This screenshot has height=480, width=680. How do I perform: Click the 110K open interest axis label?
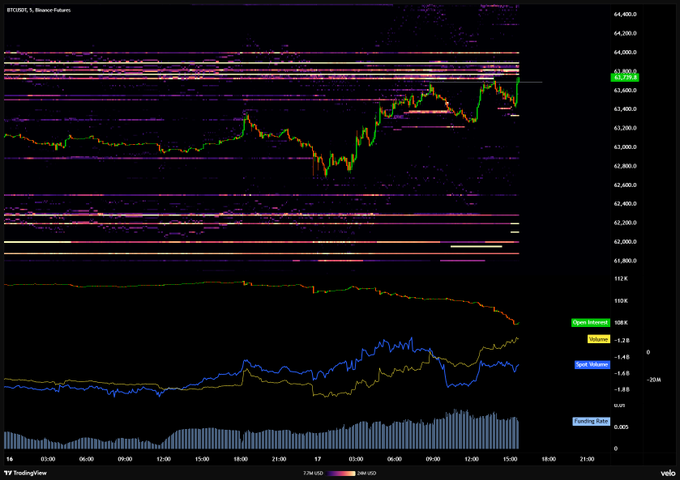click(x=621, y=300)
